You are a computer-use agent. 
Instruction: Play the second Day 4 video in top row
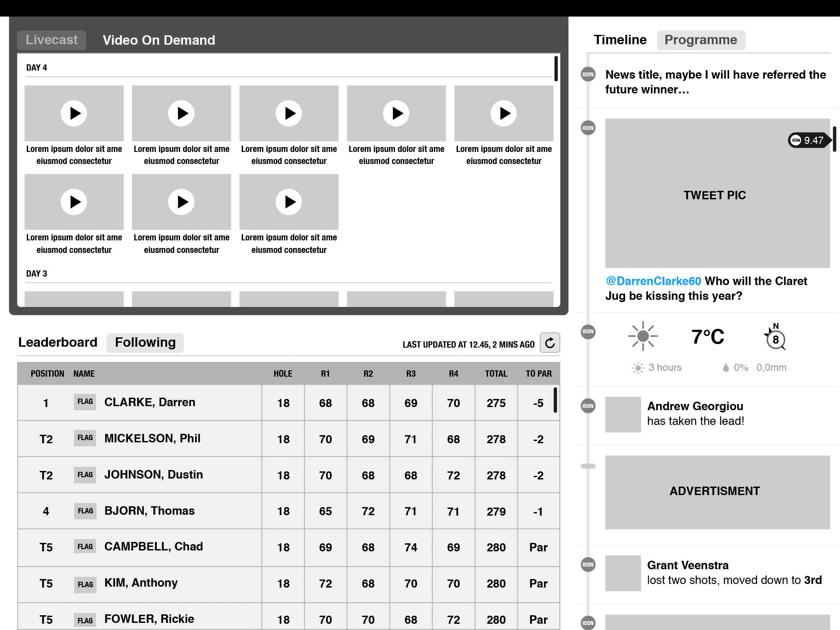pos(181,113)
